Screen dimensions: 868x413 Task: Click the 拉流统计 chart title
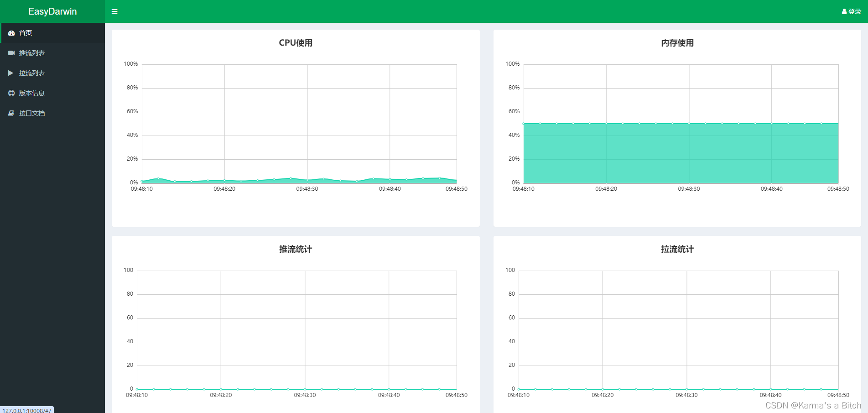click(677, 249)
